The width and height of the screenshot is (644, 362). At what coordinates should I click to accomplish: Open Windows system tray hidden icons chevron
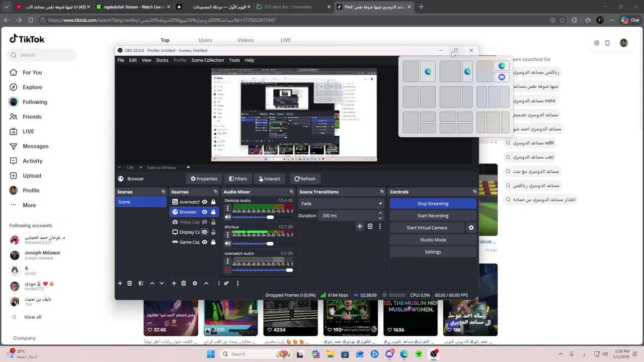pos(560,354)
